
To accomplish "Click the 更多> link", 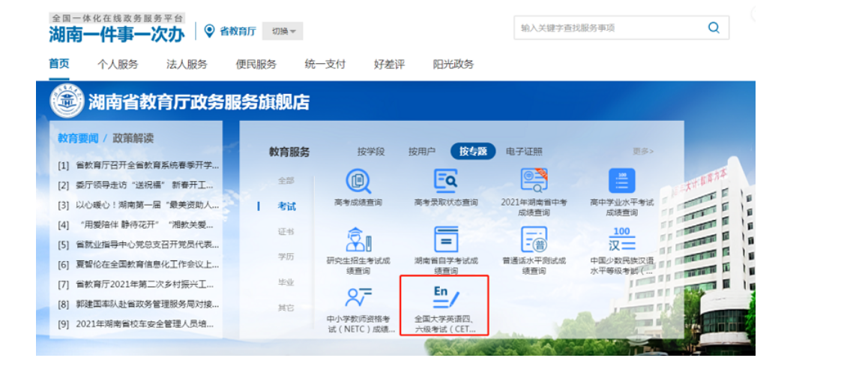I will [642, 152].
